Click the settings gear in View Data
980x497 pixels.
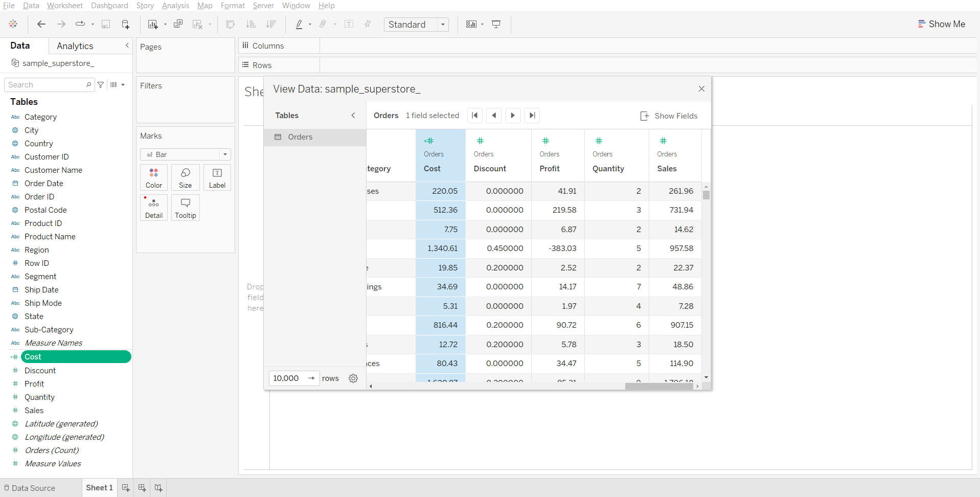[353, 378]
